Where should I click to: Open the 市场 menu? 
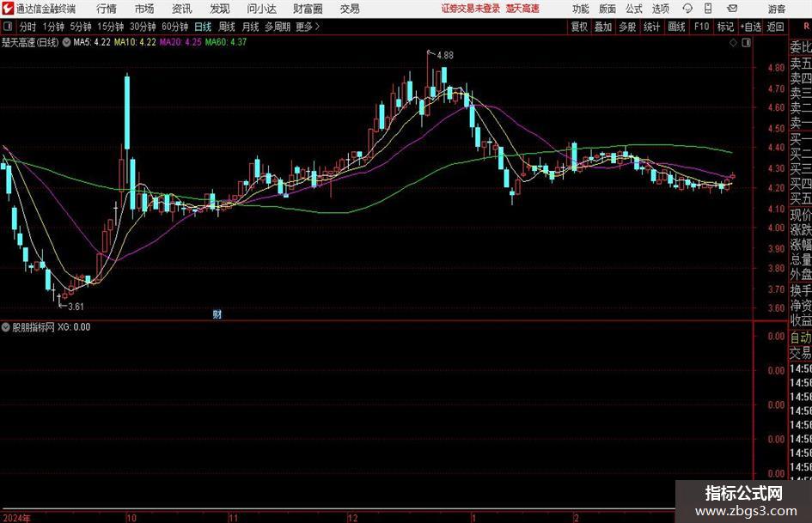pyautogui.click(x=144, y=9)
